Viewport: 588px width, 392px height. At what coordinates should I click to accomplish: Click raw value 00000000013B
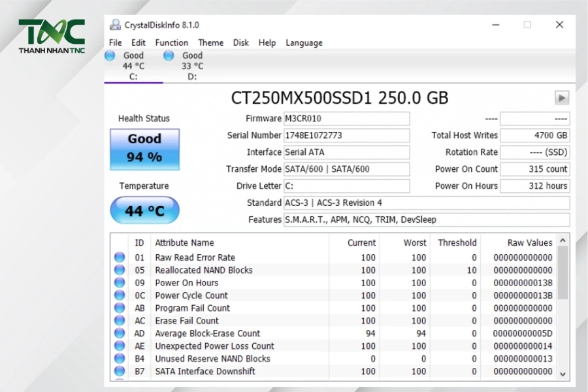523,295
